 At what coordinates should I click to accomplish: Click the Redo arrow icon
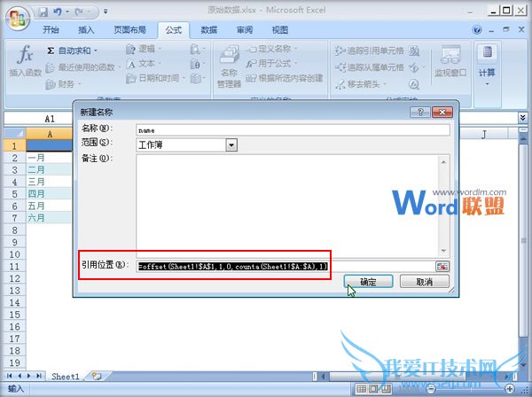tap(79, 12)
